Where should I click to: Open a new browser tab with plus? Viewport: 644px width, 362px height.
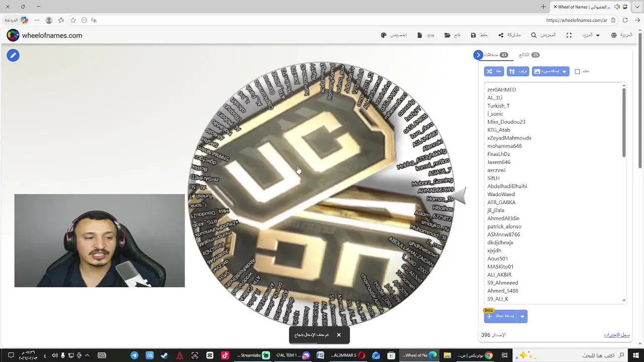[x=543, y=7]
